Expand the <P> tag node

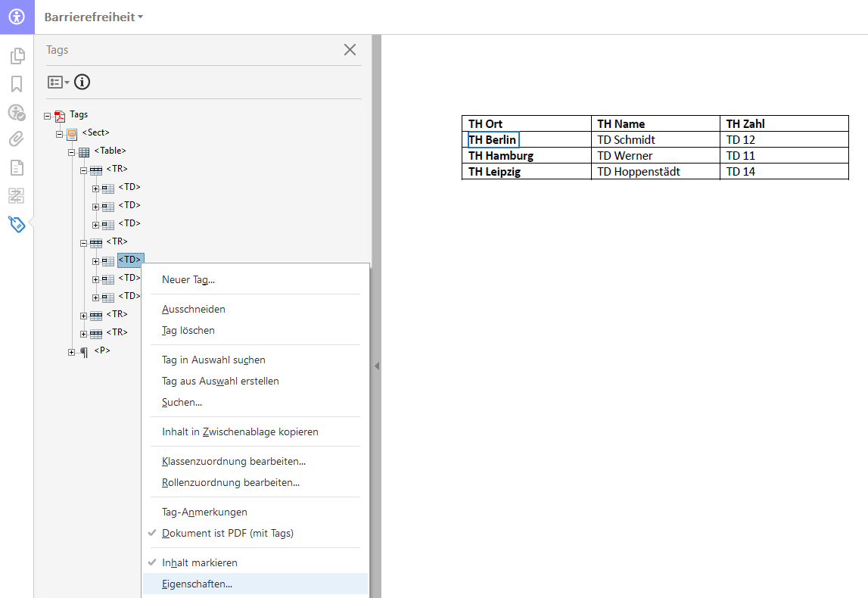[72, 352]
